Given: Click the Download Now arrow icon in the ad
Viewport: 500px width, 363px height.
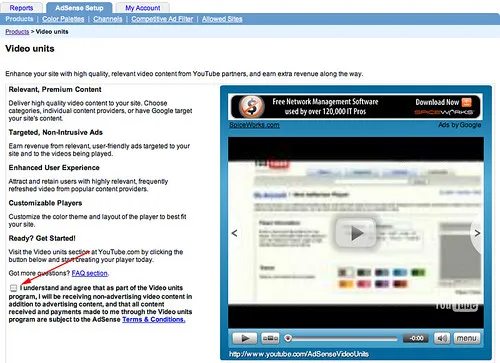Looking at the screenshot, I should [x=467, y=102].
